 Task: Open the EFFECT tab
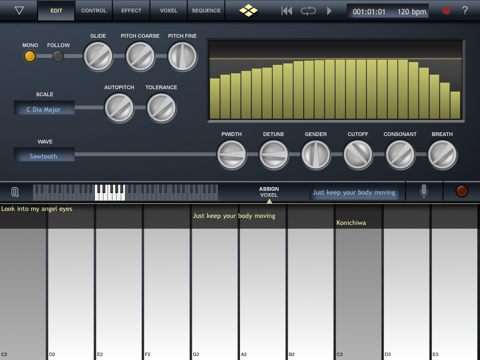tap(131, 11)
